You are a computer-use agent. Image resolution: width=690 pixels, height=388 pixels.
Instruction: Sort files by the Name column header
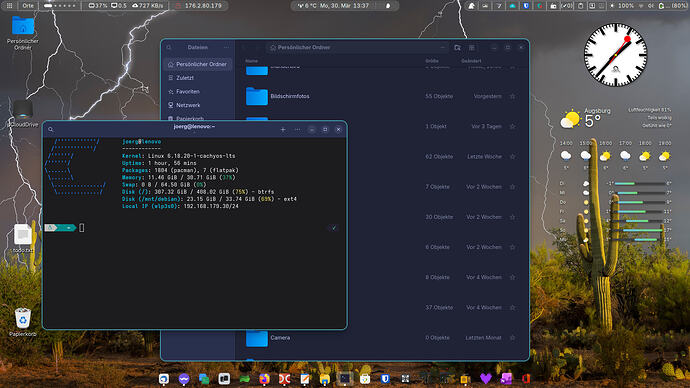(252, 61)
